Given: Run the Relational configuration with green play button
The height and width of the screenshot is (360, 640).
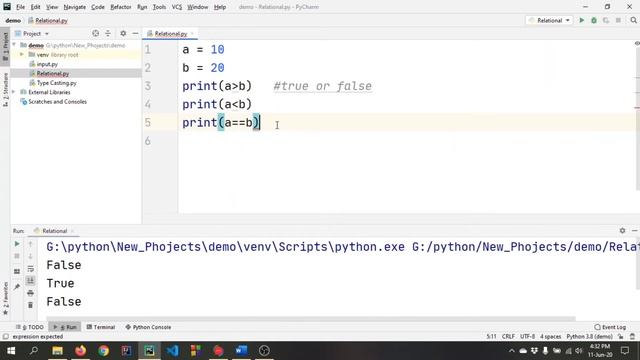Looking at the screenshot, I should click(x=582, y=20).
